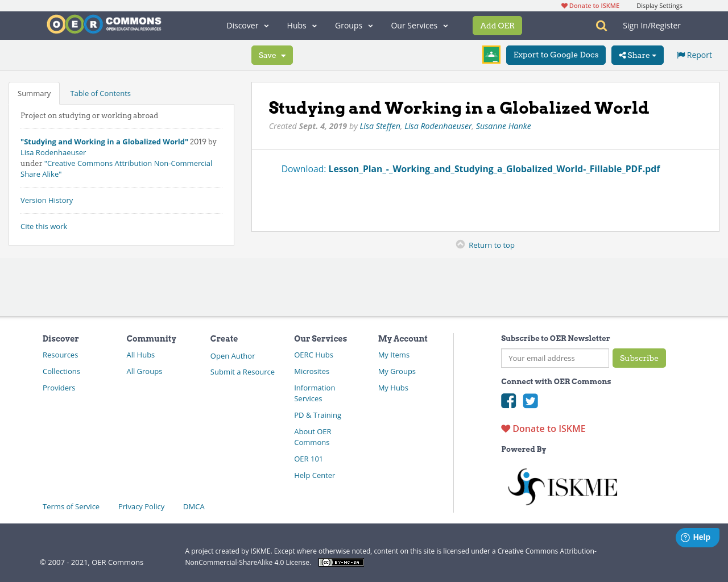Open the search icon
Image resolution: width=728 pixels, height=582 pixels.
coord(600,25)
